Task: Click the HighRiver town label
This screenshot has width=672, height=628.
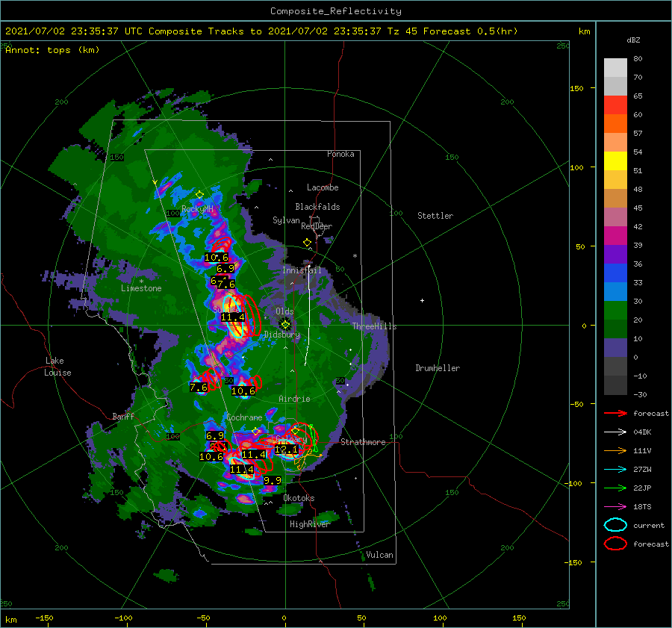Action: click(x=310, y=524)
